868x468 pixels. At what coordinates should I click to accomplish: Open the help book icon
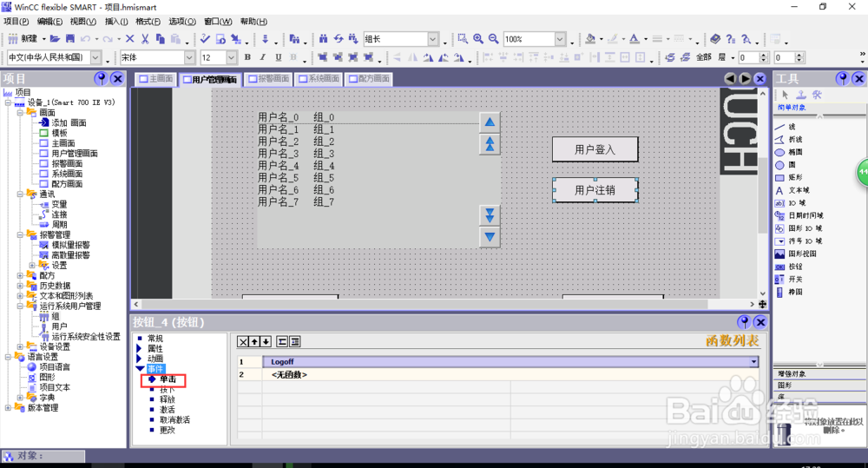point(715,39)
